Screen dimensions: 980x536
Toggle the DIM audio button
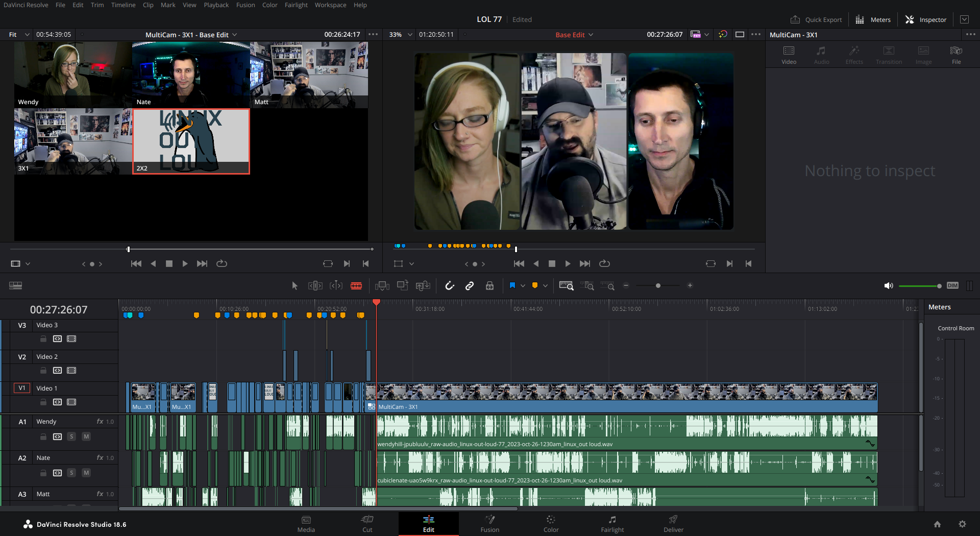952,286
